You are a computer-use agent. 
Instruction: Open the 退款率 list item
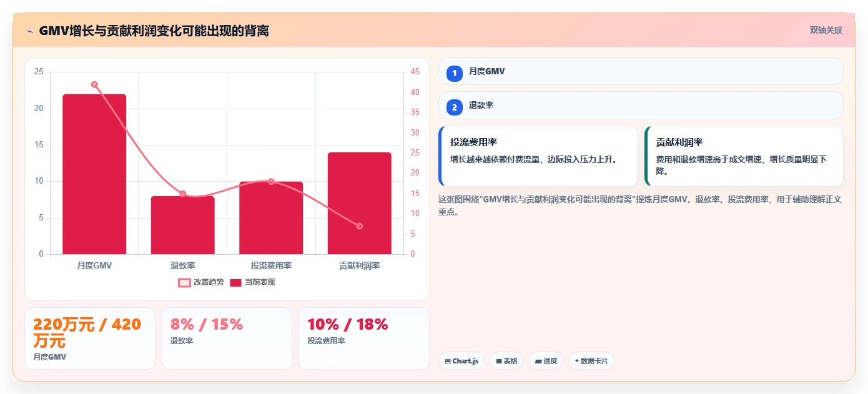click(x=641, y=106)
